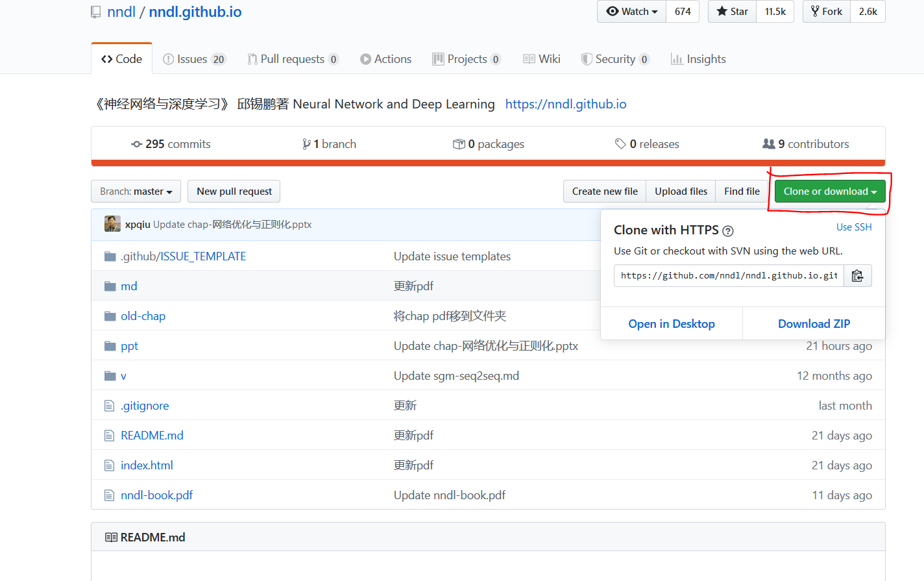Click the commits icon showing 295 commits
The image size is (924, 581).
coord(136,143)
